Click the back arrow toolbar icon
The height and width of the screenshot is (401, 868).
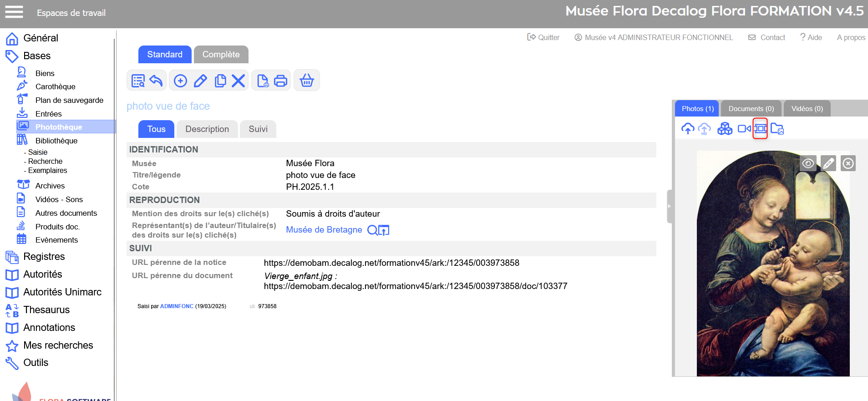(156, 81)
